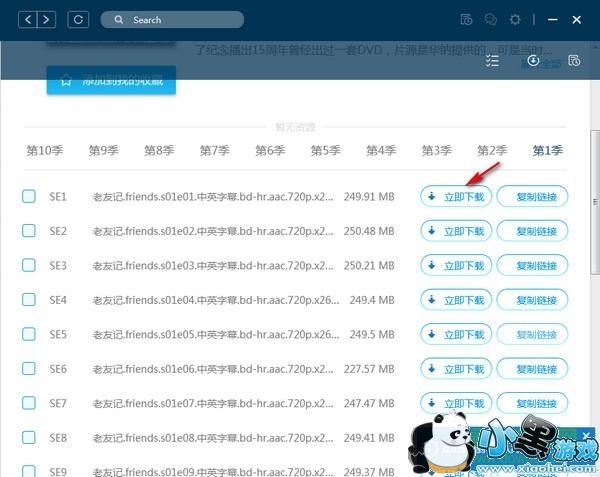Copy link for SE2 with 复制链接
This screenshot has height=477, width=600.
point(532,231)
